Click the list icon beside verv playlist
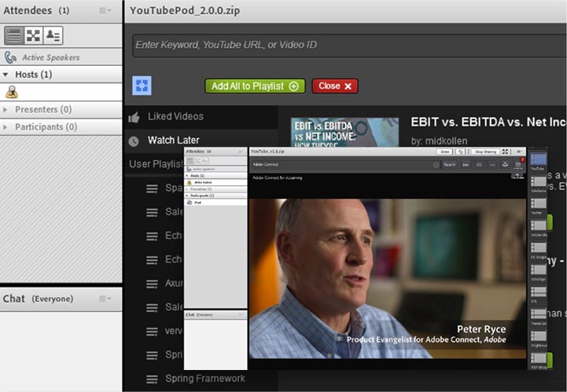The image size is (567, 392). click(152, 332)
